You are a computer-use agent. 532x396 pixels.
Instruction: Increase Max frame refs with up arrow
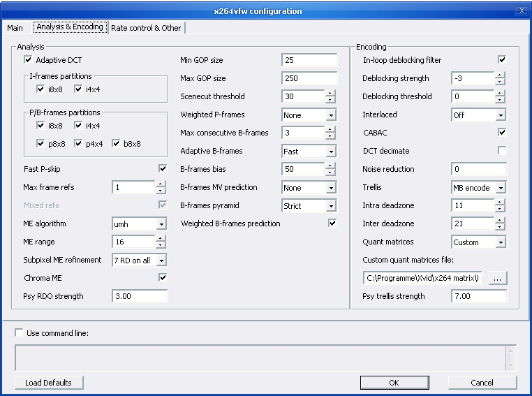coord(161,184)
